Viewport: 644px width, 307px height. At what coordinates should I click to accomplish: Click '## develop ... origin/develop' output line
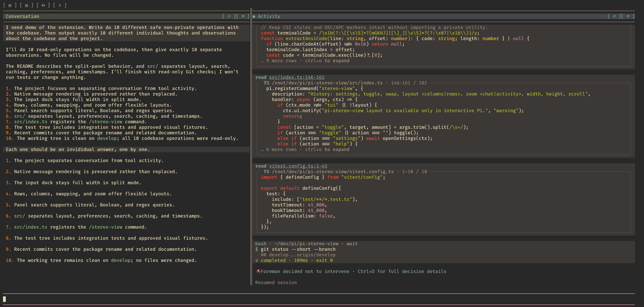point(298,255)
